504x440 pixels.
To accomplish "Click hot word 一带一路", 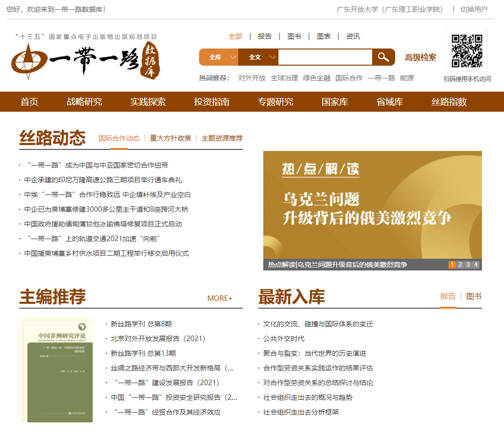I will pyautogui.click(x=381, y=78).
